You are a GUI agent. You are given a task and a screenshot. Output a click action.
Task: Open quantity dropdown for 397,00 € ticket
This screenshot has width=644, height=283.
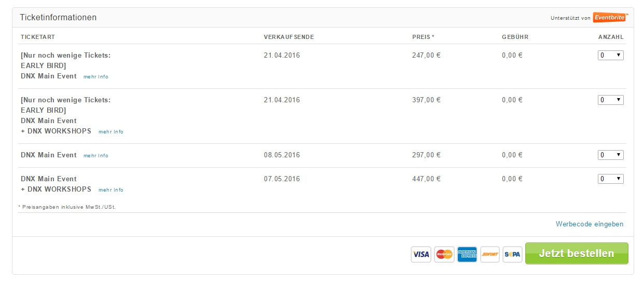point(611,100)
